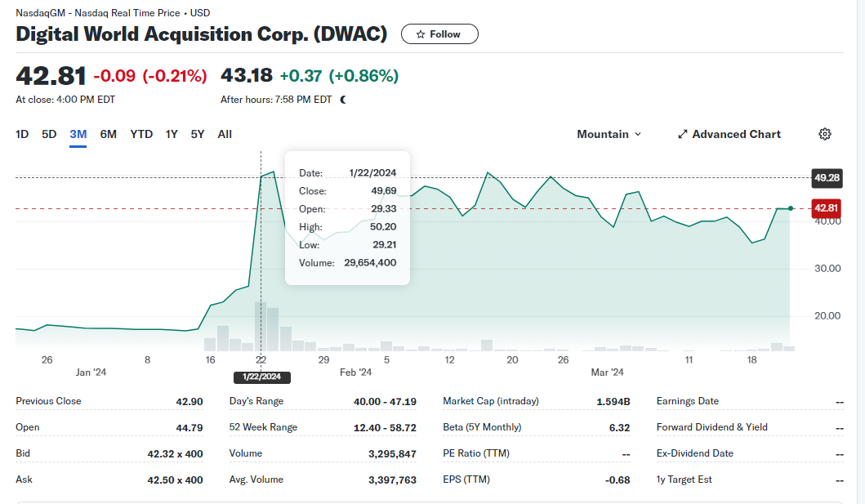Click the after hours price 43.18
This screenshot has height=504, width=865.
tap(247, 75)
